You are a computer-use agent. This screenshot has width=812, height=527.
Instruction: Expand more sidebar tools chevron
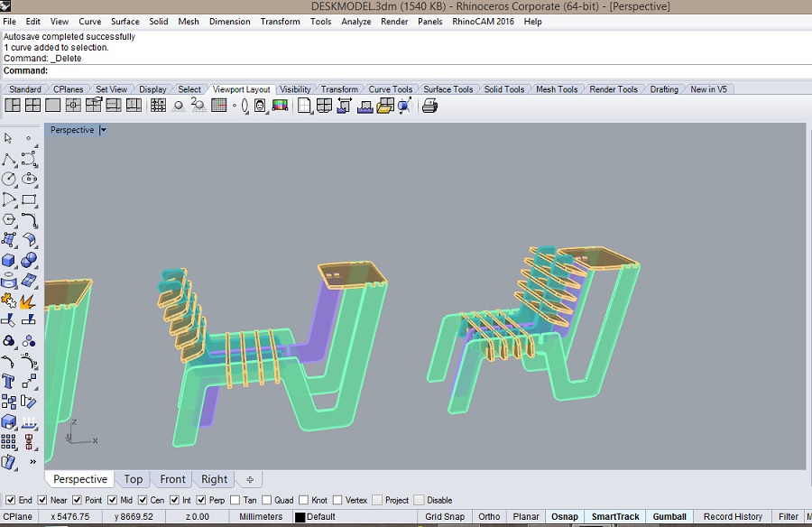32,462
